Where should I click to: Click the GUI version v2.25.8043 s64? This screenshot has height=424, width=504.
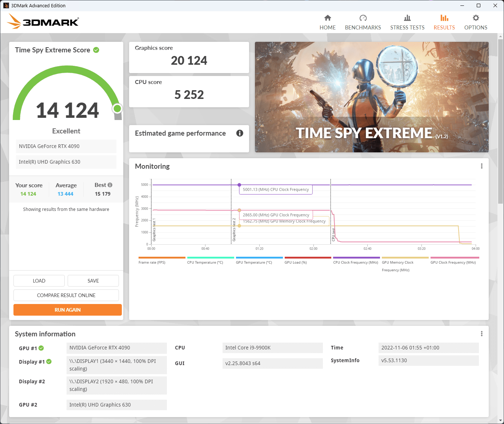tap(273, 363)
